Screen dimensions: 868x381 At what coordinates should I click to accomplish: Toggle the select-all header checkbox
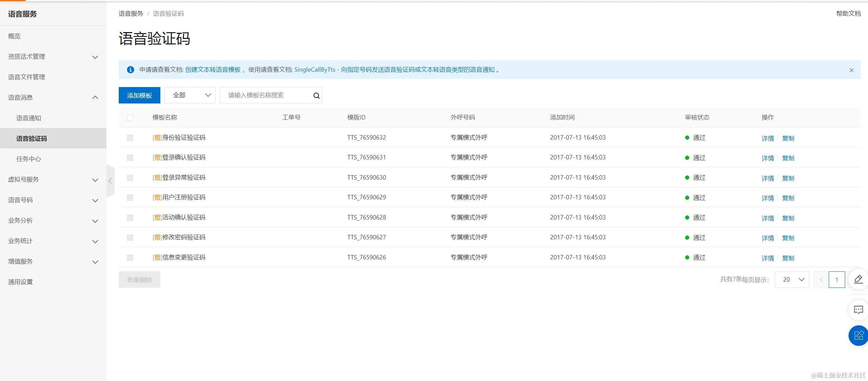coord(130,118)
